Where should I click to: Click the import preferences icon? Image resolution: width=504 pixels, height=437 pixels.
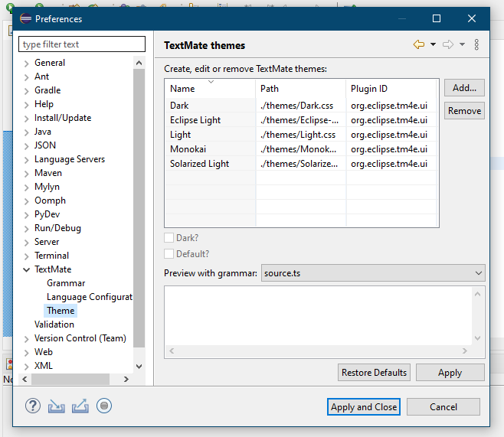tap(56, 406)
